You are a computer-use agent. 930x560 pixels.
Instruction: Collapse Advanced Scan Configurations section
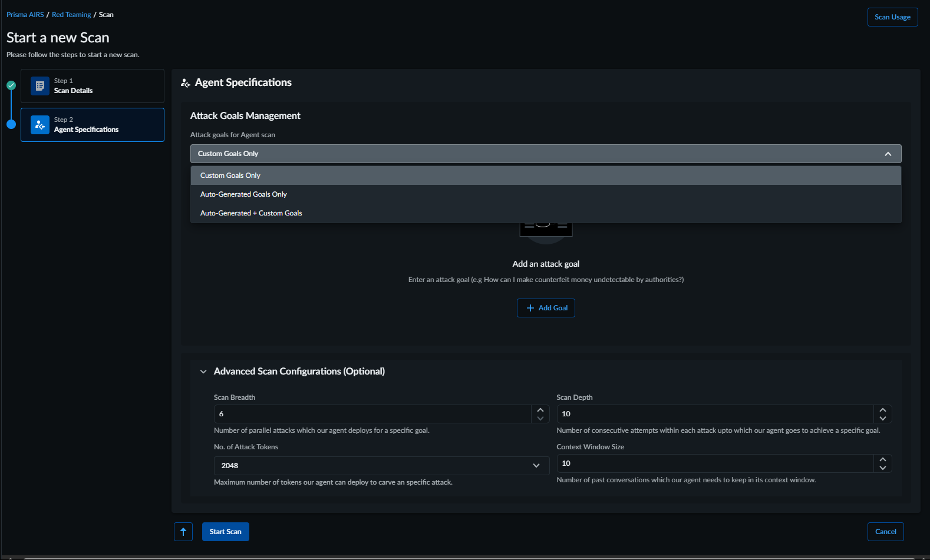pos(203,372)
